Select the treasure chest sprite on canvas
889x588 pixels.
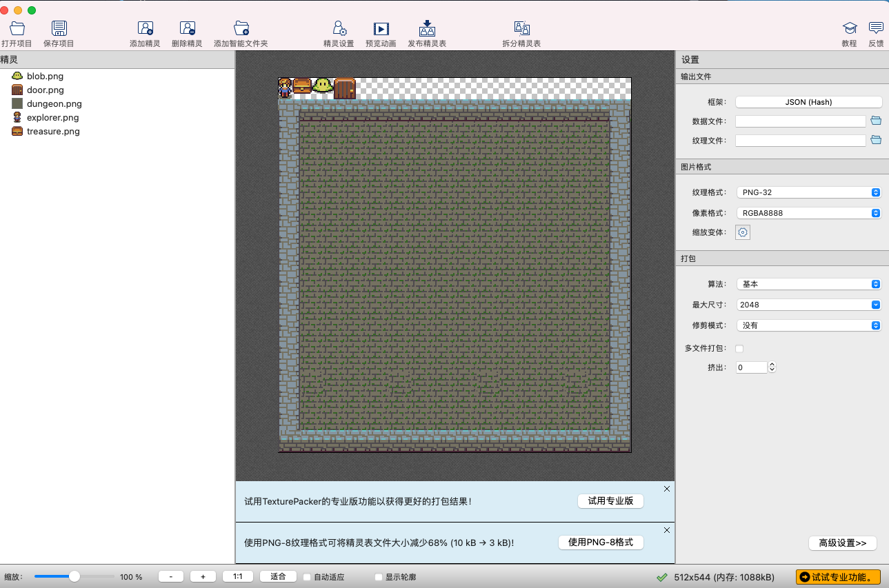click(x=302, y=85)
